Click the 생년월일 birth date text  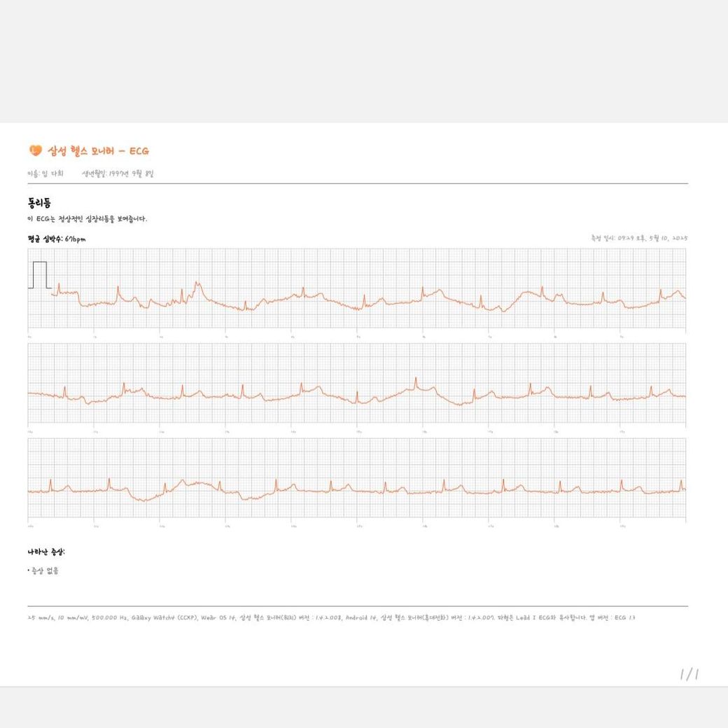(x=117, y=173)
